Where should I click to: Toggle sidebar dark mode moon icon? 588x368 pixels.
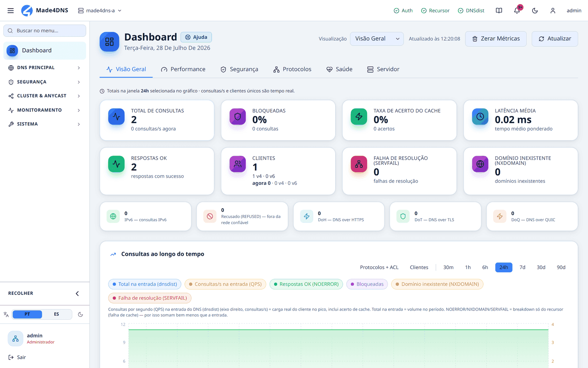(80, 314)
